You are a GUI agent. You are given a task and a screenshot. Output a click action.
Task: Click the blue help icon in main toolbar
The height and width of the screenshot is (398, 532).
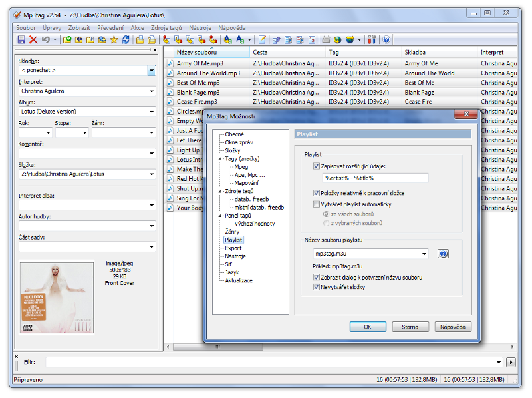[x=386, y=40]
